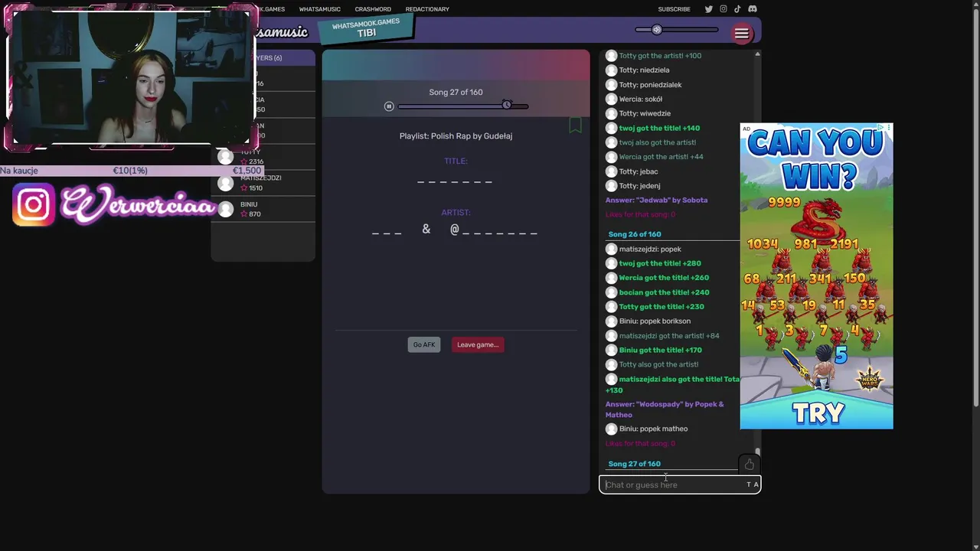Click 'twoj got the title! +280' message
This screenshot has width=980, height=551.
660,263
